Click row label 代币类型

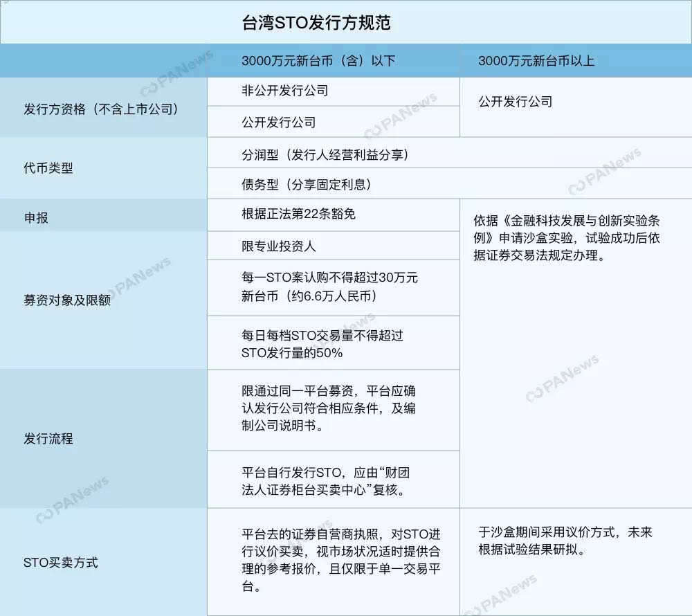pos(48,168)
